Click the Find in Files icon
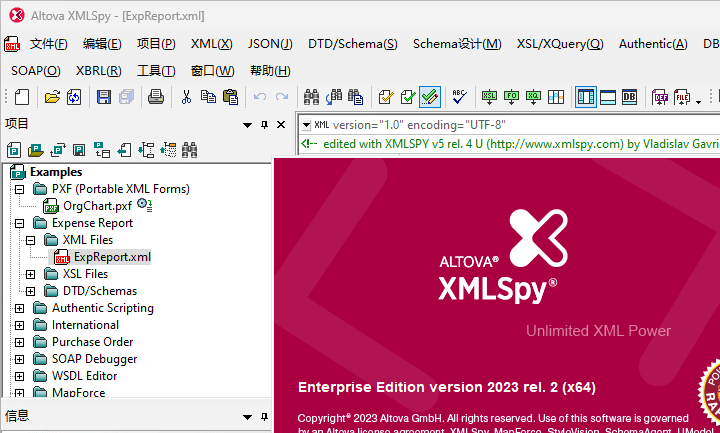This screenshot has height=433, width=720. (x=355, y=97)
